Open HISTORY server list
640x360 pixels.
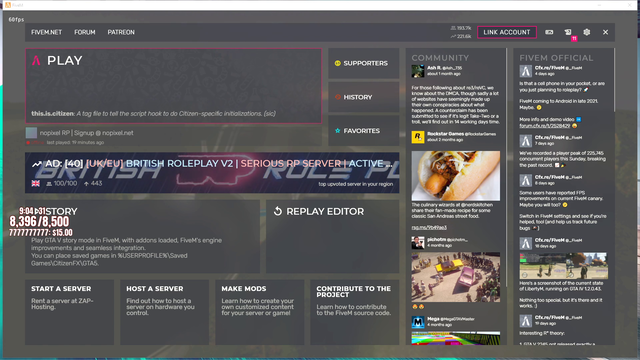point(364,97)
